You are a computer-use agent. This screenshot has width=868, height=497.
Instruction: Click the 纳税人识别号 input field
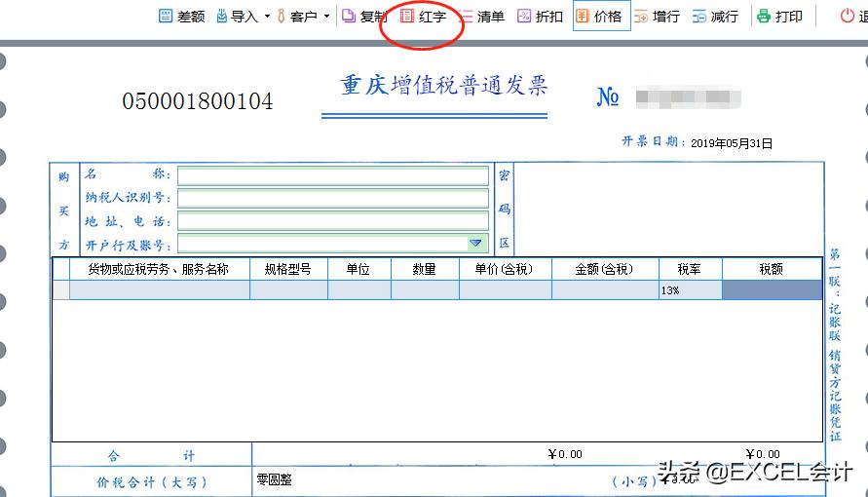coord(333,199)
